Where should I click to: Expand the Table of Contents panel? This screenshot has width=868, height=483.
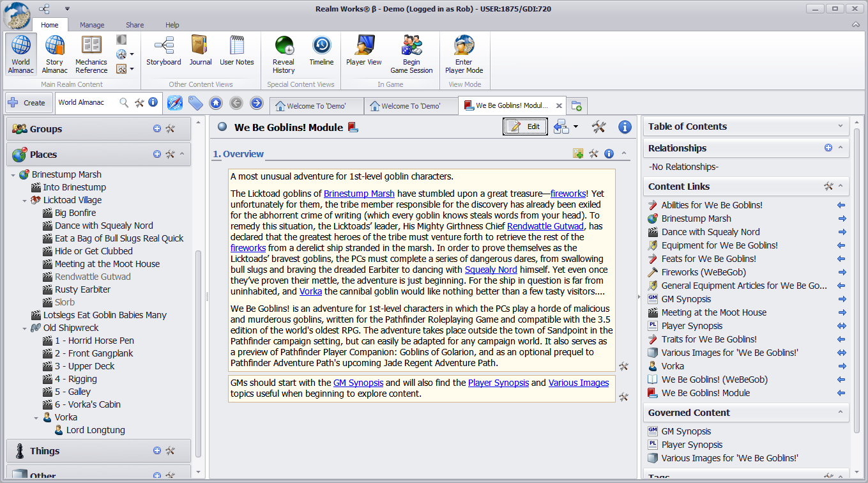841,126
